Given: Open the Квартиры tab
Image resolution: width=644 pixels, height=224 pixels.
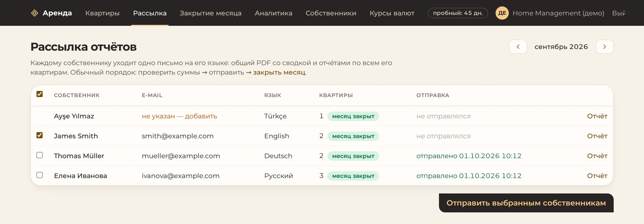Looking at the screenshot, I should point(102,13).
